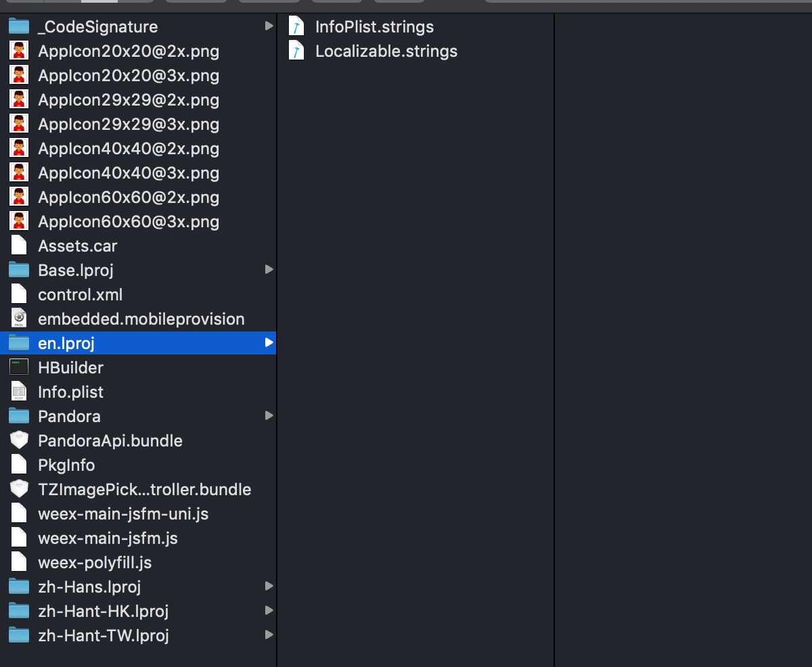Select the control.xml file

point(80,294)
